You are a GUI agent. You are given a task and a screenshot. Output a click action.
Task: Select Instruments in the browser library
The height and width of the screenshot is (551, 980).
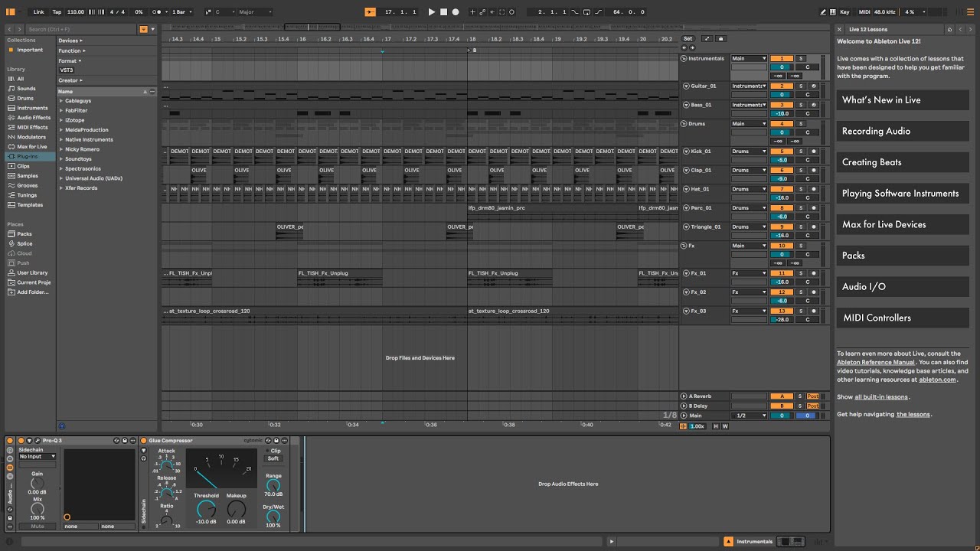click(x=32, y=108)
